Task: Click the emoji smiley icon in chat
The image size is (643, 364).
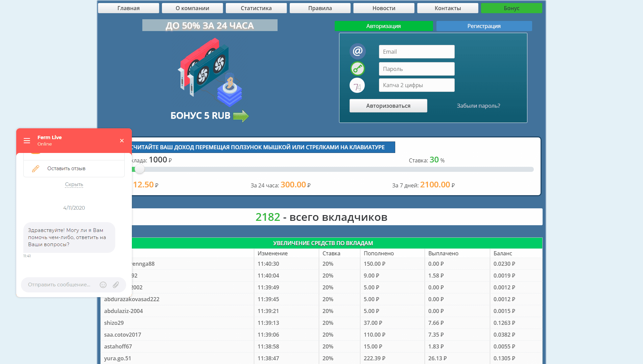Action: tap(103, 285)
